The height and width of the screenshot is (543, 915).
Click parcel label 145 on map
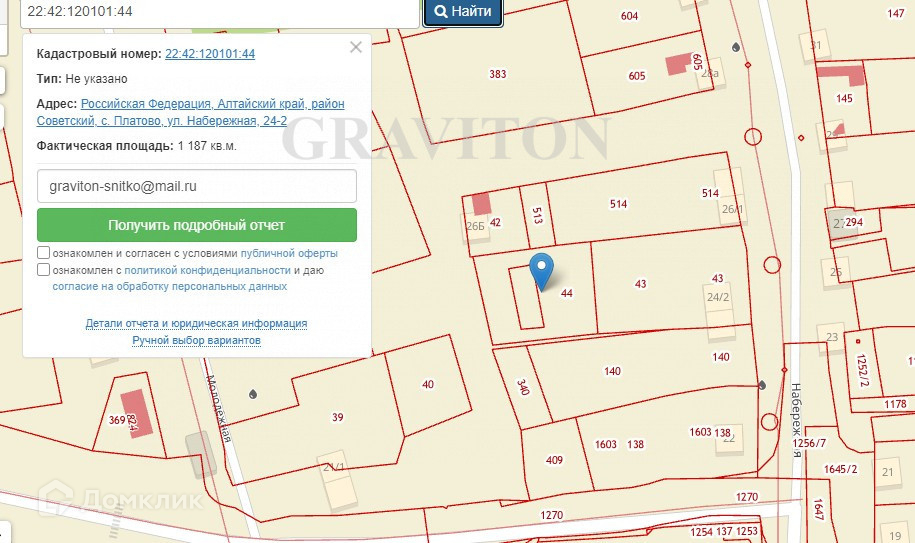point(844,99)
